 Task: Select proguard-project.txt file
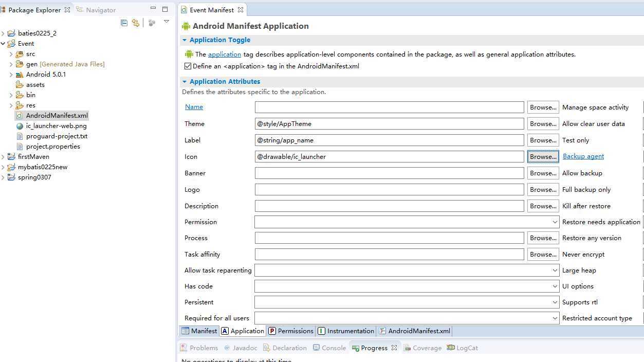(x=52, y=136)
